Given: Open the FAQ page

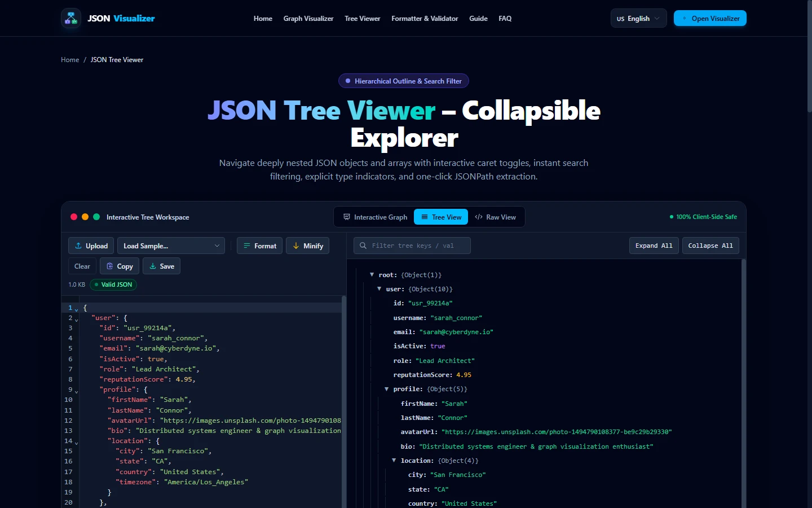Looking at the screenshot, I should [x=505, y=19].
